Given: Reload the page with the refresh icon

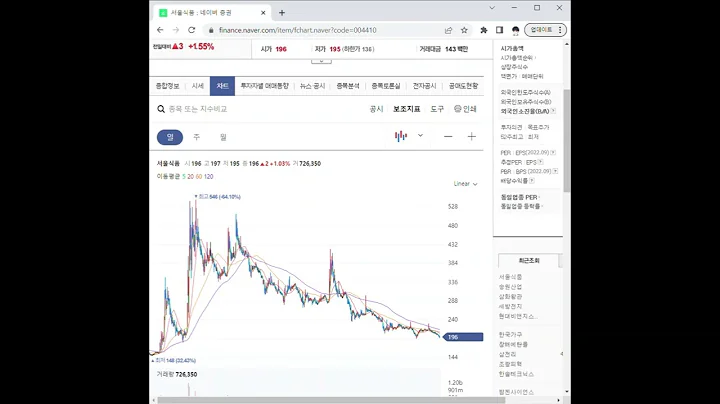Looking at the screenshot, I should point(191,30).
